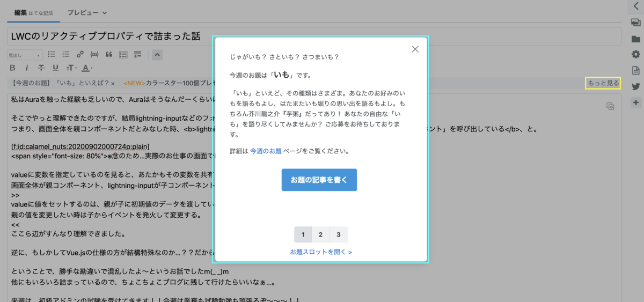Image resolution: width=644 pixels, height=302 pixels.
Task: Click the article title input field
Action: [x=314, y=36]
